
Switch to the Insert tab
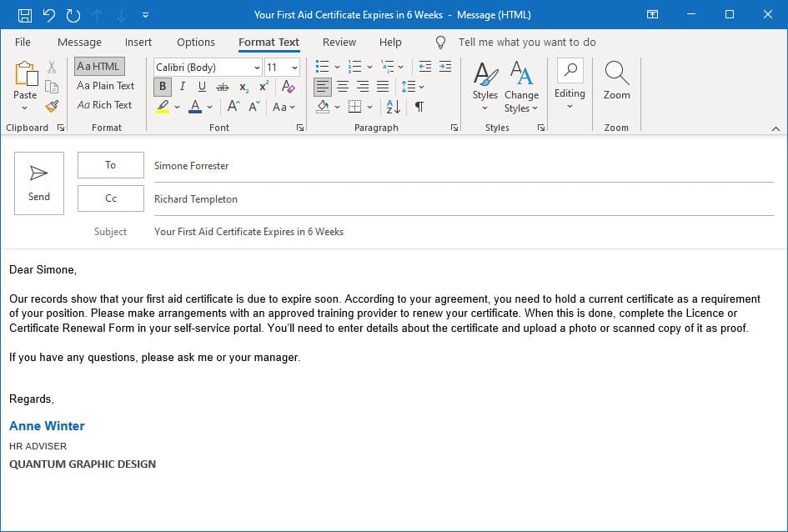pyautogui.click(x=138, y=43)
